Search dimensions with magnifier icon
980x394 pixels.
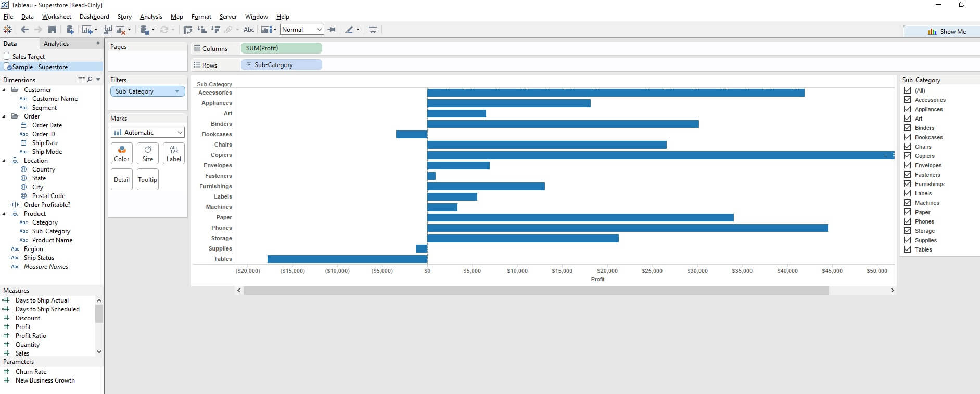90,80
